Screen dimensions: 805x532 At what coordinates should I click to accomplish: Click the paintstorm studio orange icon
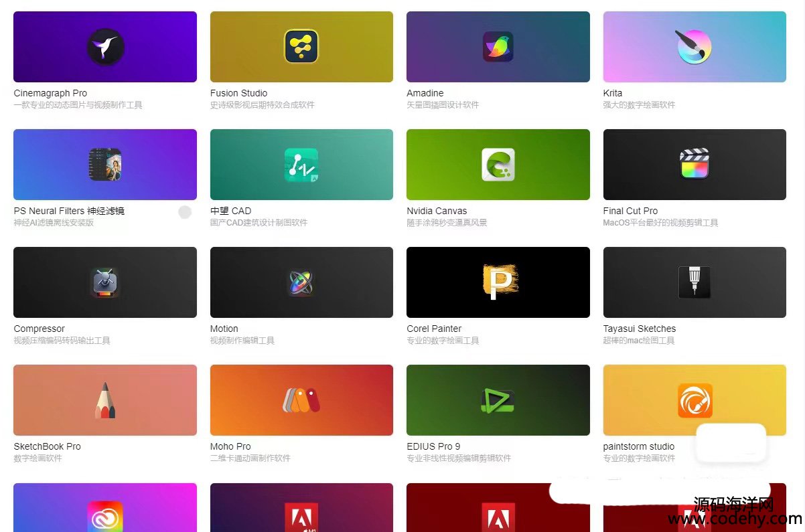pos(694,400)
